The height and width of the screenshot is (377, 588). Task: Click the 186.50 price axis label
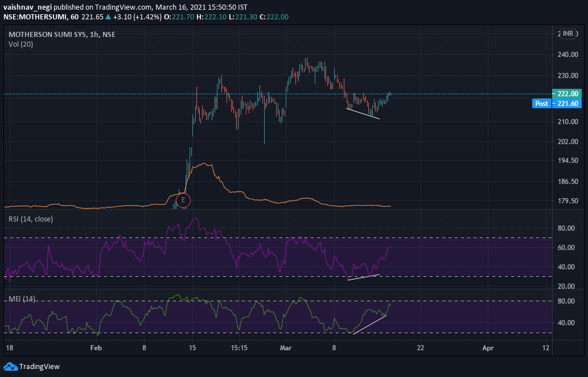568,181
